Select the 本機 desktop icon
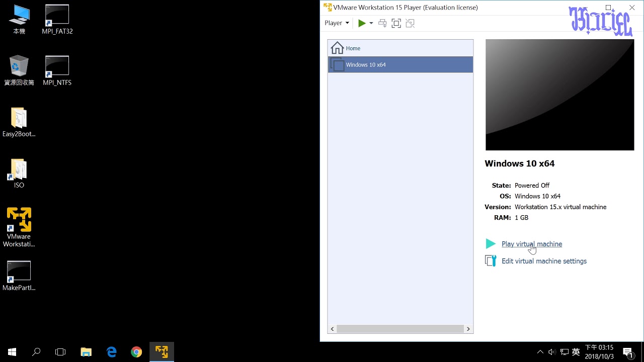The height and width of the screenshot is (362, 644). (x=19, y=20)
